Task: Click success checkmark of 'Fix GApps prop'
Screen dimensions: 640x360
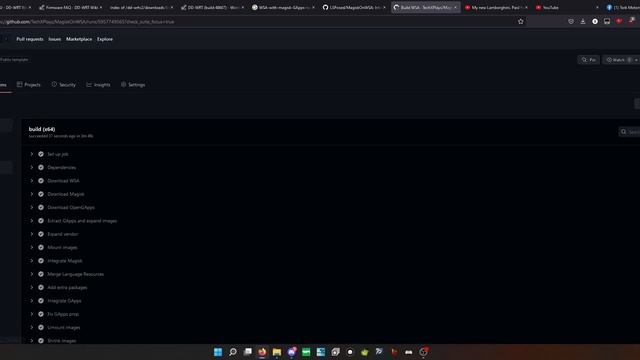Action: 41,314
